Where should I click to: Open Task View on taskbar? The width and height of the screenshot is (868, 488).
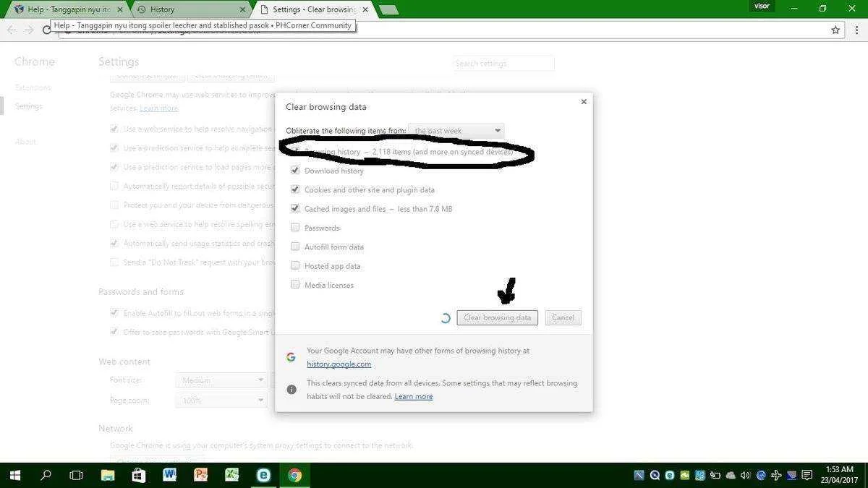[76, 475]
